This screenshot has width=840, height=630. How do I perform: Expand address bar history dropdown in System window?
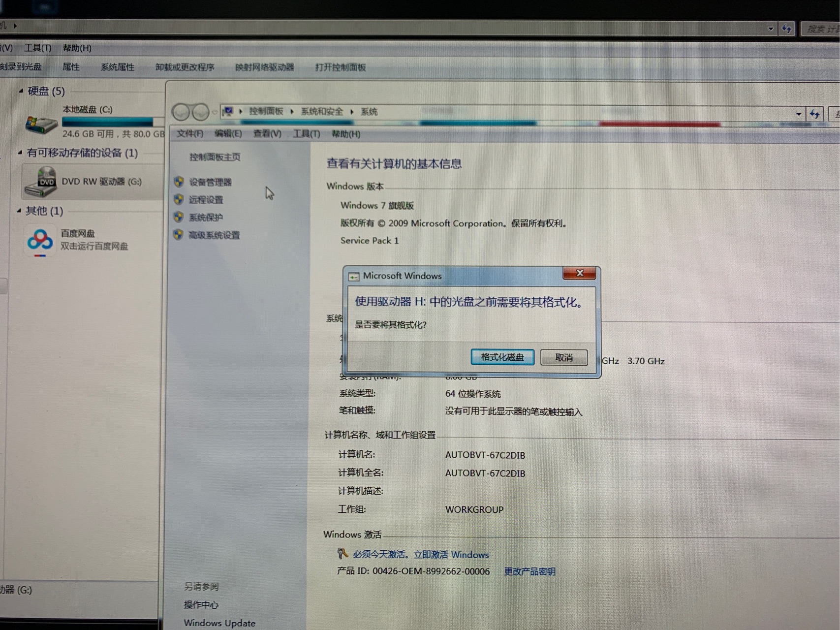(798, 114)
